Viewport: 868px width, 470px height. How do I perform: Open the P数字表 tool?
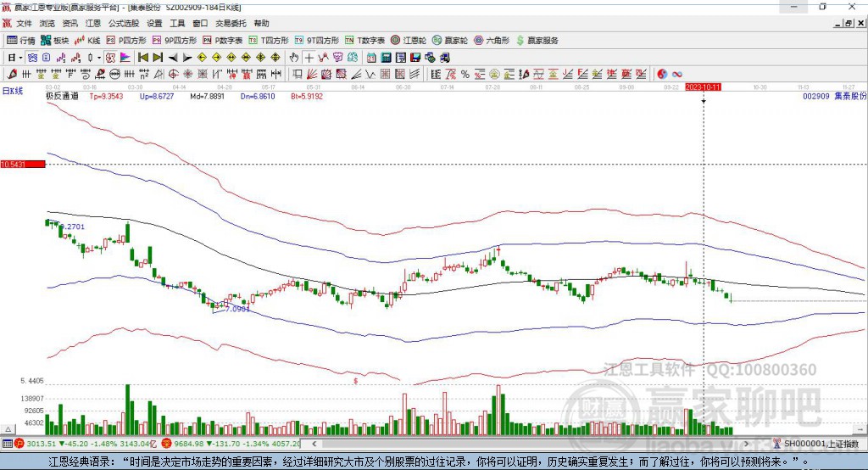[223, 41]
